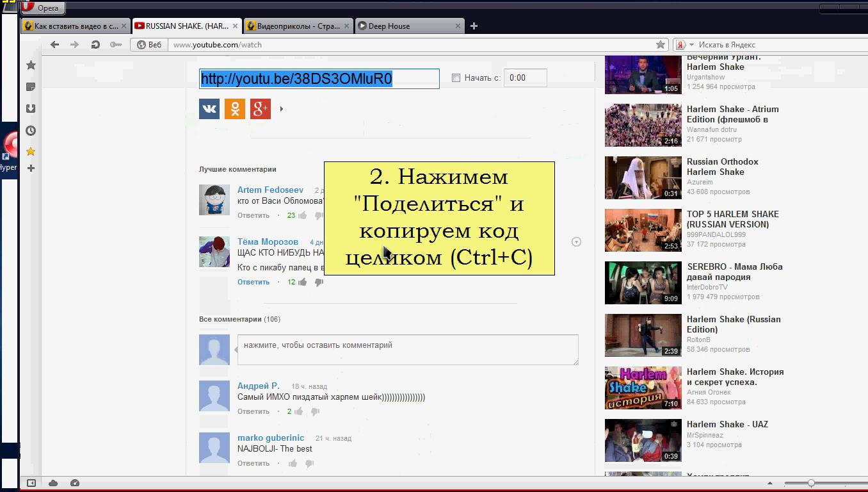
Task: Share the video on VK
Action: (209, 109)
